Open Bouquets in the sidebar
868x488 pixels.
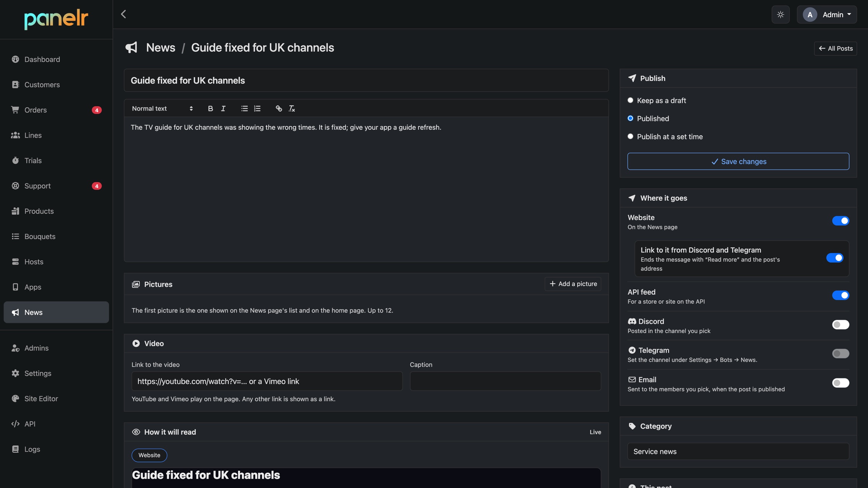tap(56, 236)
